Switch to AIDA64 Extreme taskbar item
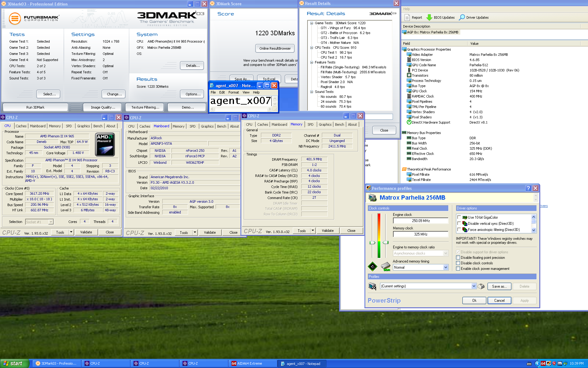Image resolution: width=588 pixels, height=368 pixels. point(253,364)
